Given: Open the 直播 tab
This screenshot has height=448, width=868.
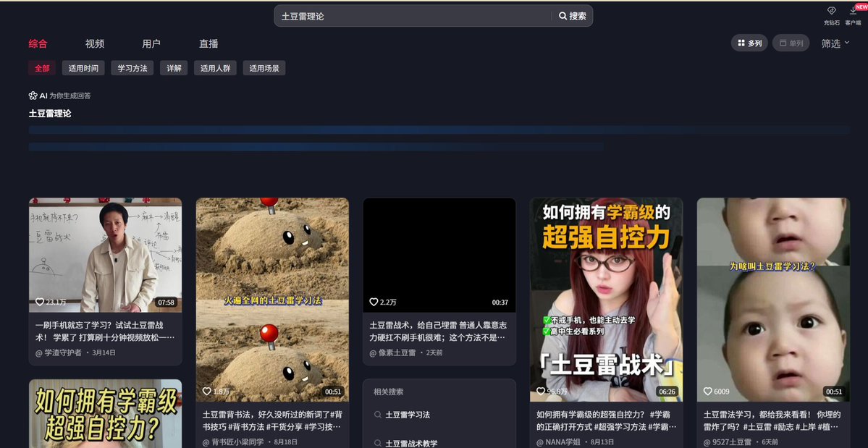Looking at the screenshot, I should pos(208,43).
